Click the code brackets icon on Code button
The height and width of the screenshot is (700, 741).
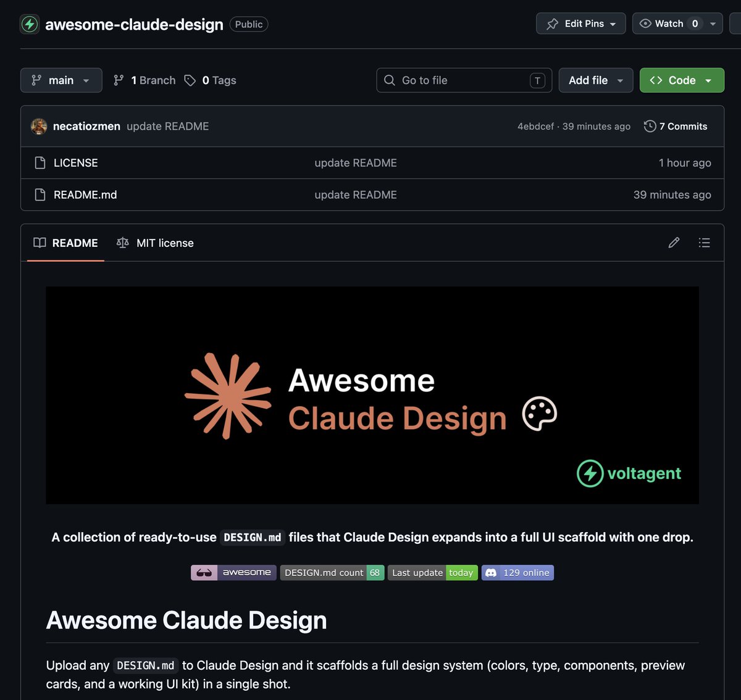tap(656, 80)
